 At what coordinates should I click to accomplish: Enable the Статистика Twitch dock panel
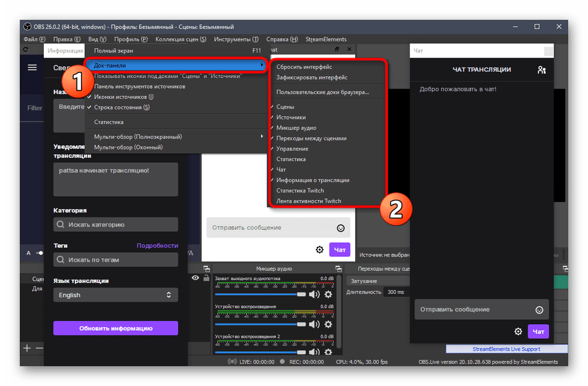click(x=300, y=191)
